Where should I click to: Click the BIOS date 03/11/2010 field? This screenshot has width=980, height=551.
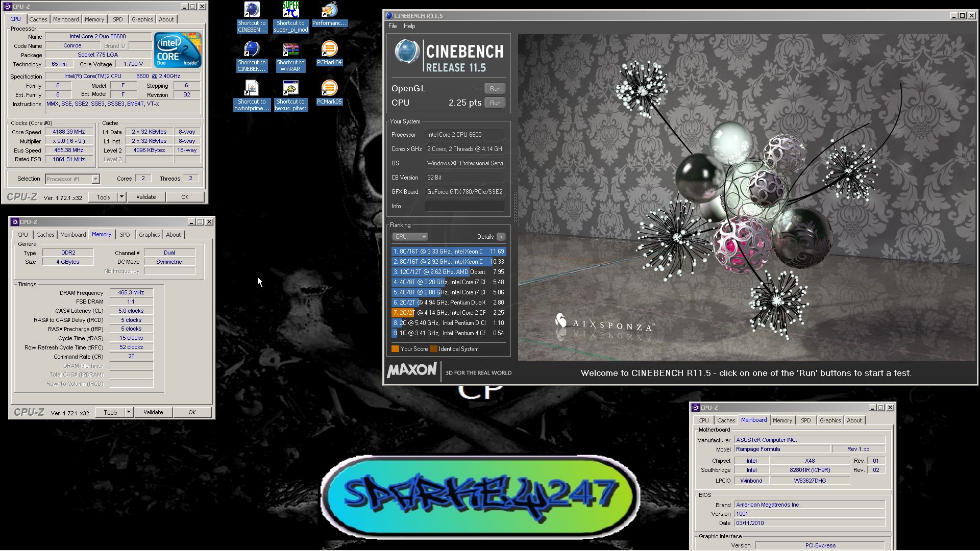click(x=810, y=523)
